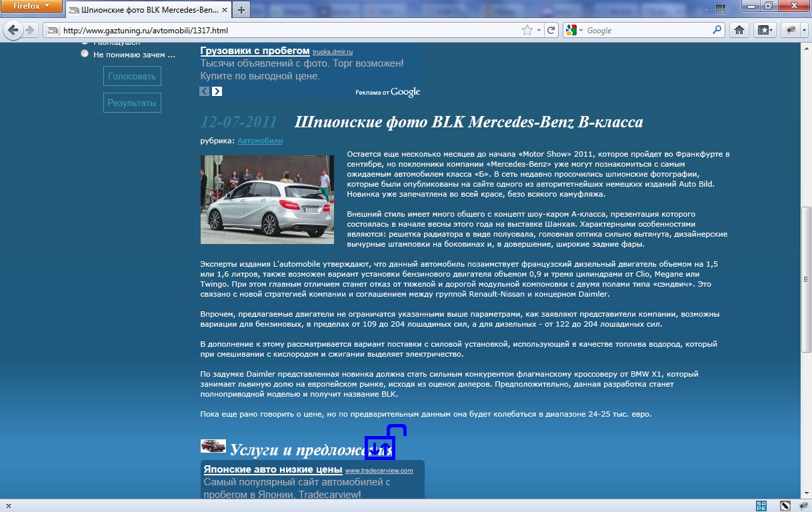Open the Firebug toolbar dropdown arrow

click(x=804, y=30)
